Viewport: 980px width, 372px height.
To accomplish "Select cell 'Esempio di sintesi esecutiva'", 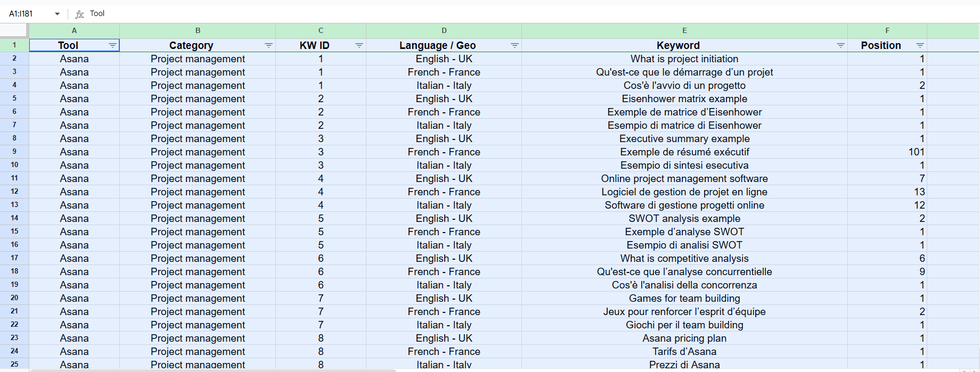I will 684,165.
